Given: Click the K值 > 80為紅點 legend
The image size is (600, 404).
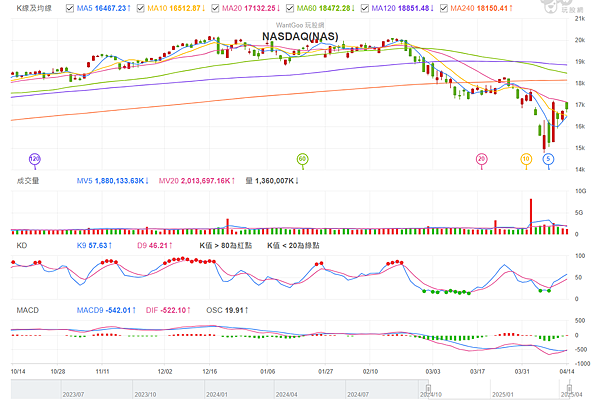Looking at the screenshot, I should click(225, 246).
